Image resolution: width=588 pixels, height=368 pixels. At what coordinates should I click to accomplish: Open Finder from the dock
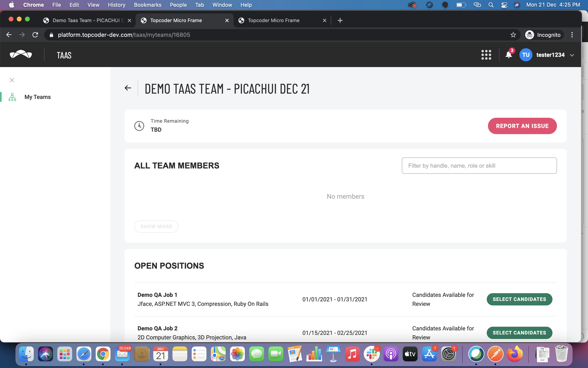click(x=26, y=354)
